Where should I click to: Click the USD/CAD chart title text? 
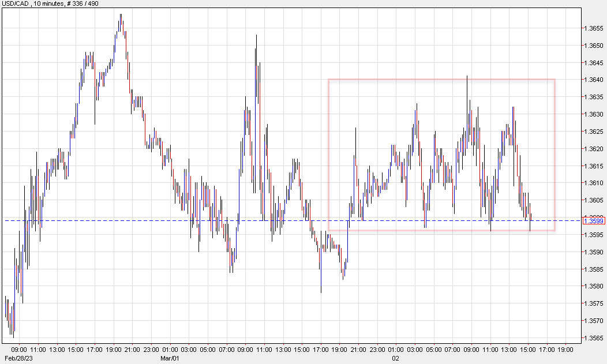coord(16,3)
